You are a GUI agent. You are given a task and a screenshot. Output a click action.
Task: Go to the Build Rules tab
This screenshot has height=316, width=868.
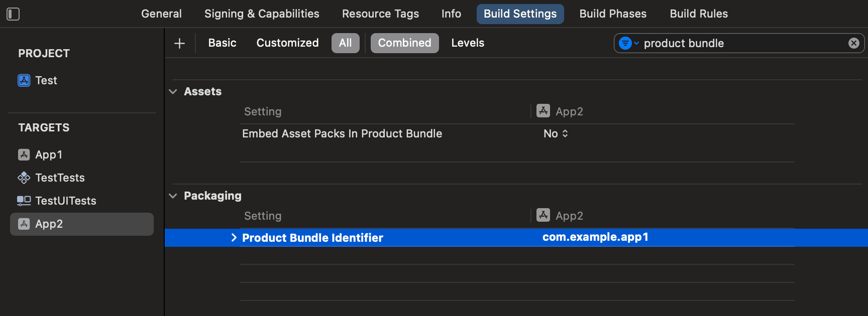pos(699,14)
